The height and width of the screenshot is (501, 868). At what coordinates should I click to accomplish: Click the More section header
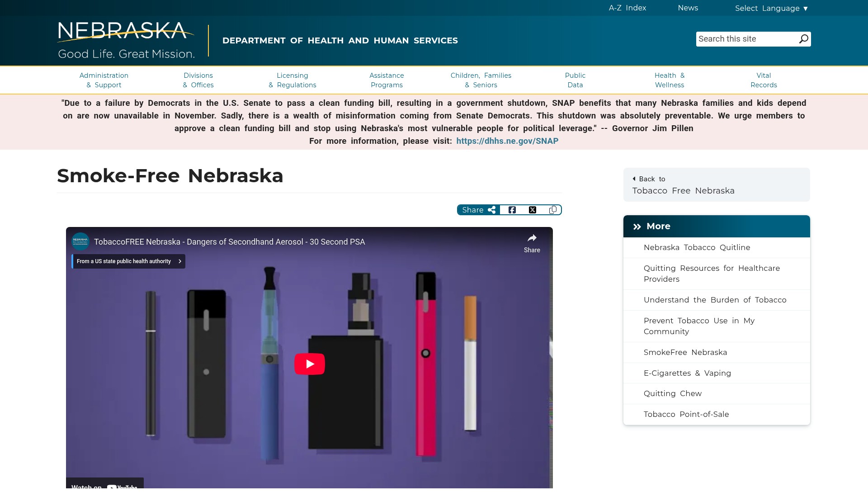click(717, 226)
